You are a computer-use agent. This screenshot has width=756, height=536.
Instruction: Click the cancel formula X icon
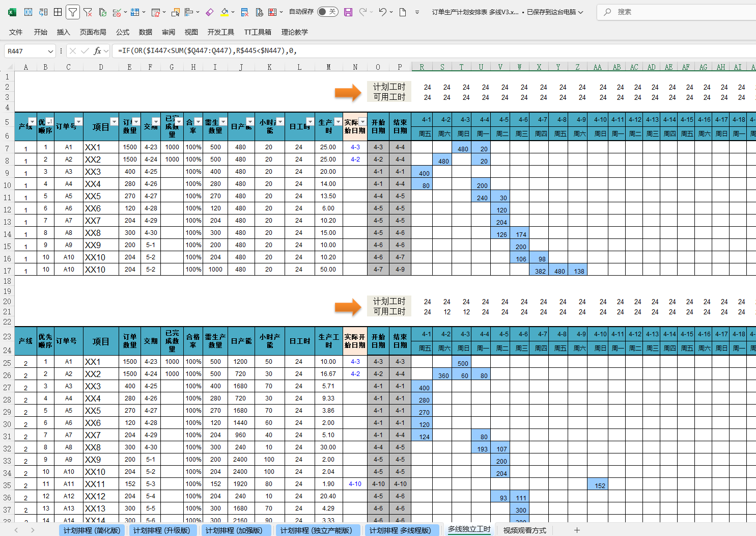pyautogui.click(x=73, y=51)
